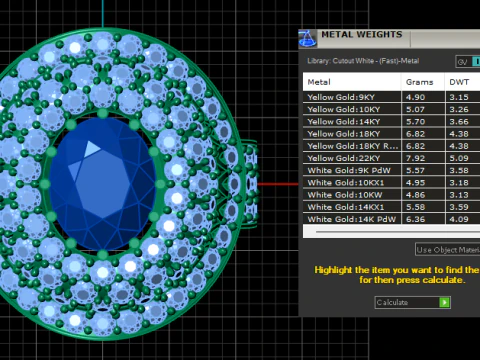Click the Calculate button
Viewport: 480px width, 360px height.
tap(413, 302)
